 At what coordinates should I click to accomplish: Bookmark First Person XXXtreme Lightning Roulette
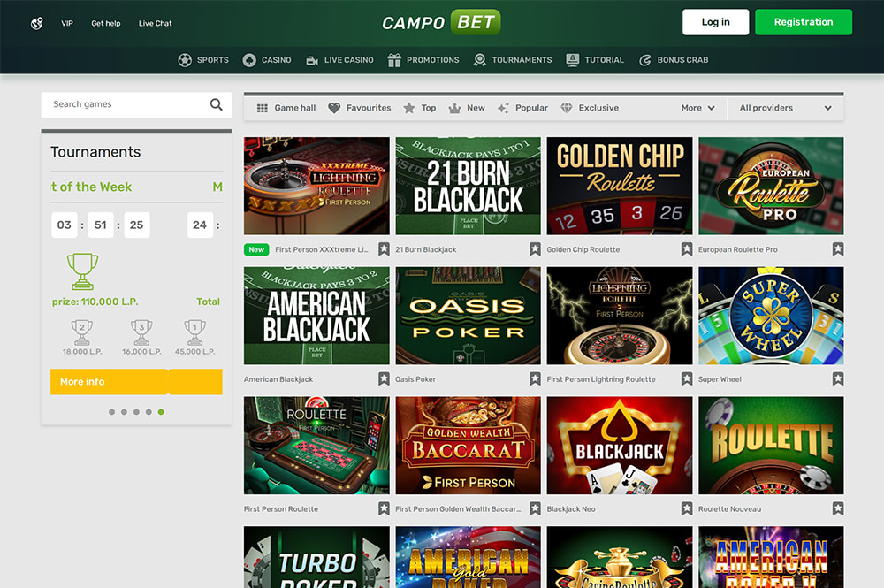click(384, 249)
